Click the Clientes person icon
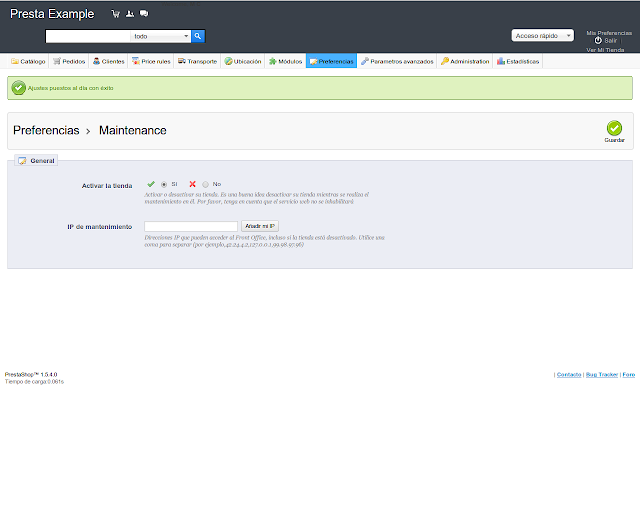The image size is (640, 512). tap(96, 61)
